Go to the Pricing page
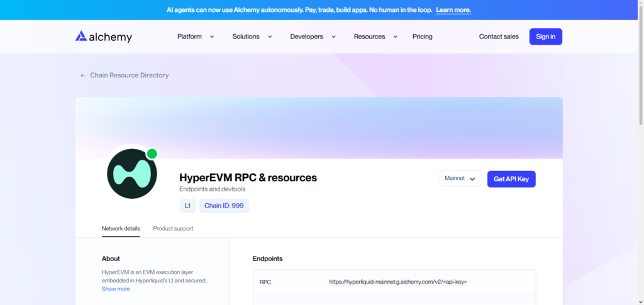The width and height of the screenshot is (644, 305). (x=422, y=36)
